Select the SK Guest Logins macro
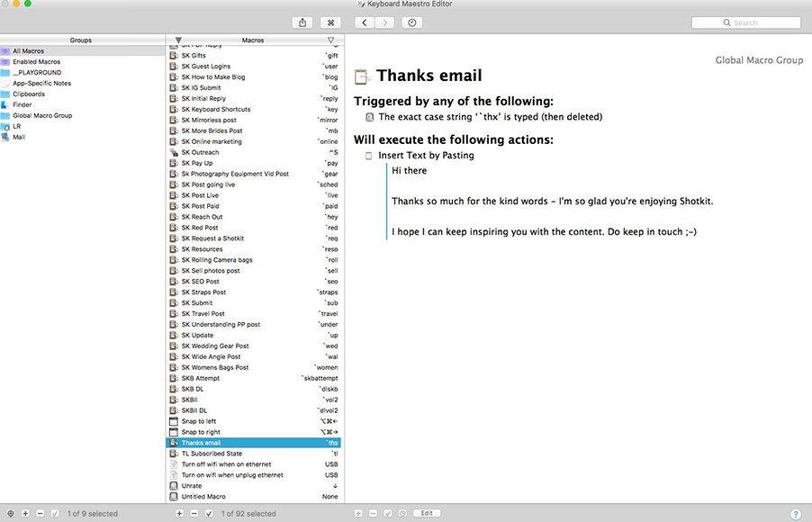812x522 pixels. coord(254,67)
